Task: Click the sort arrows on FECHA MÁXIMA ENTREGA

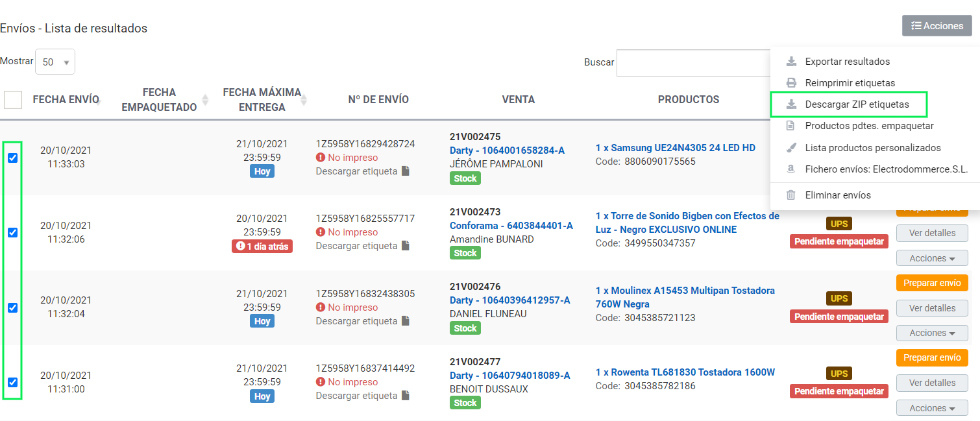Action: click(x=303, y=100)
